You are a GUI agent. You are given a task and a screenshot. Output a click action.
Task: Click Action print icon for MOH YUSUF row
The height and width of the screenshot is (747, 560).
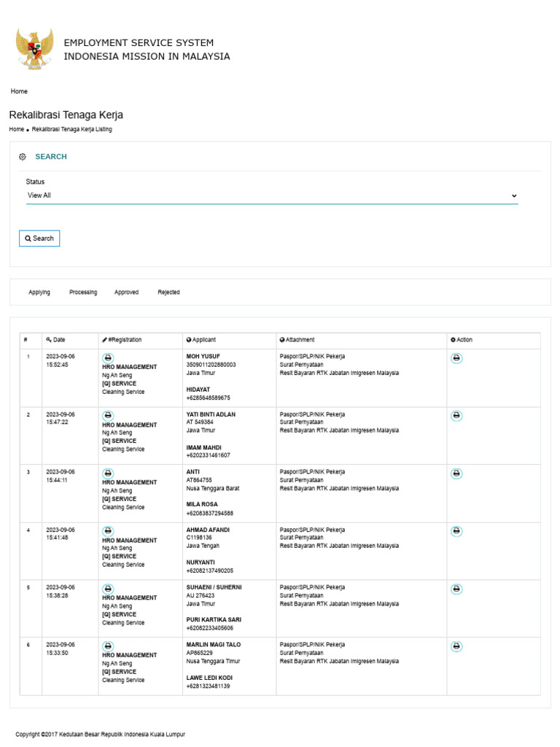tap(456, 357)
